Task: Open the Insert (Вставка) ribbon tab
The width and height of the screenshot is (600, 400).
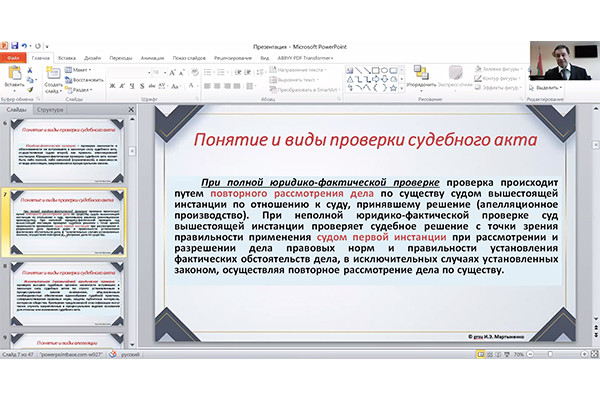Action: [67, 59]
